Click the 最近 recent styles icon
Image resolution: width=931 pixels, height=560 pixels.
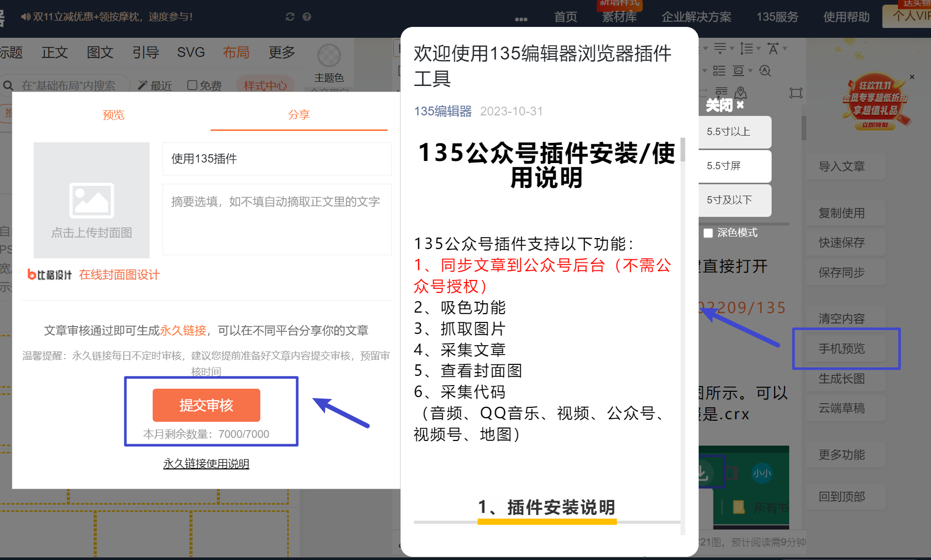(143, 85)
